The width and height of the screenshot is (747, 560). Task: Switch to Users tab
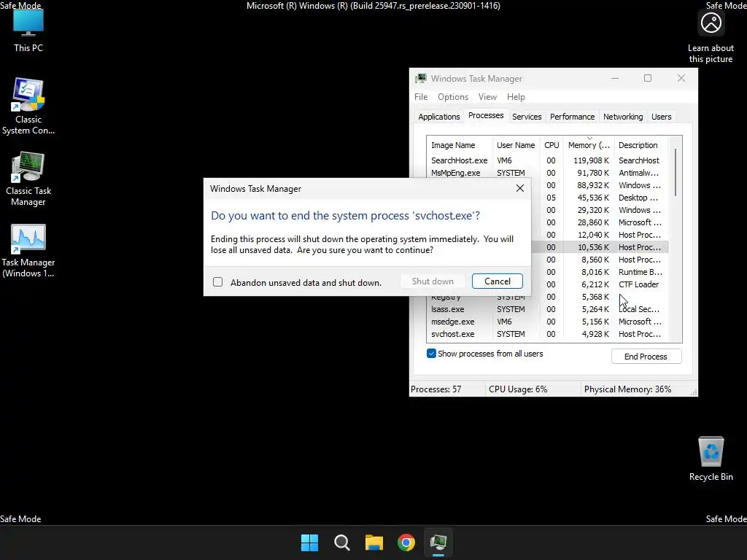(x=661, y=117)
